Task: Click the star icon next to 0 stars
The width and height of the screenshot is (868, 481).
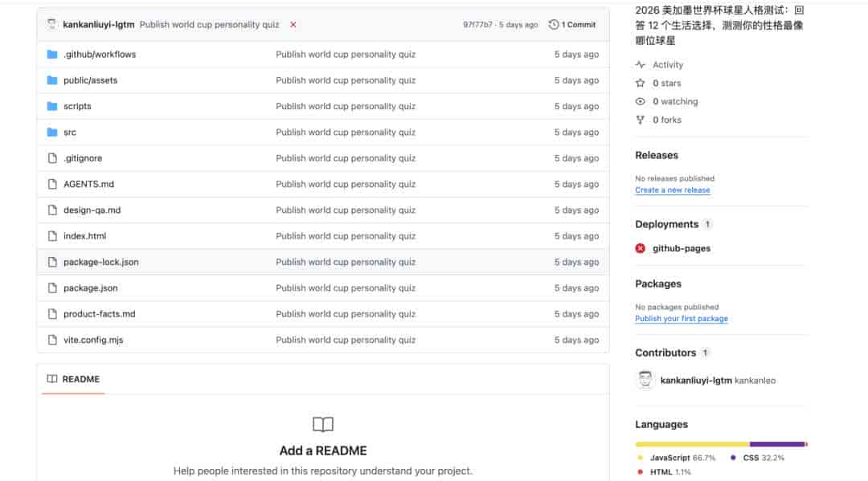Action: [x=641, y=83]
